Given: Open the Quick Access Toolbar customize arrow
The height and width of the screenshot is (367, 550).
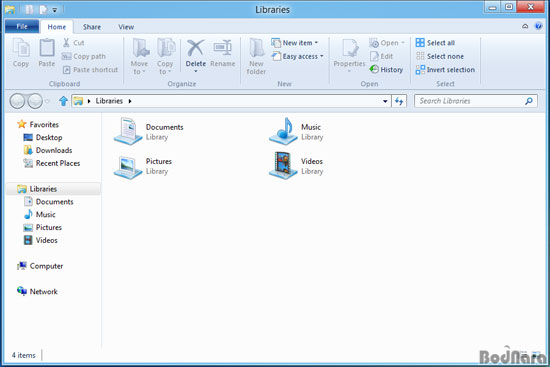Looking at the screenshot, I should tap(55, 10).
